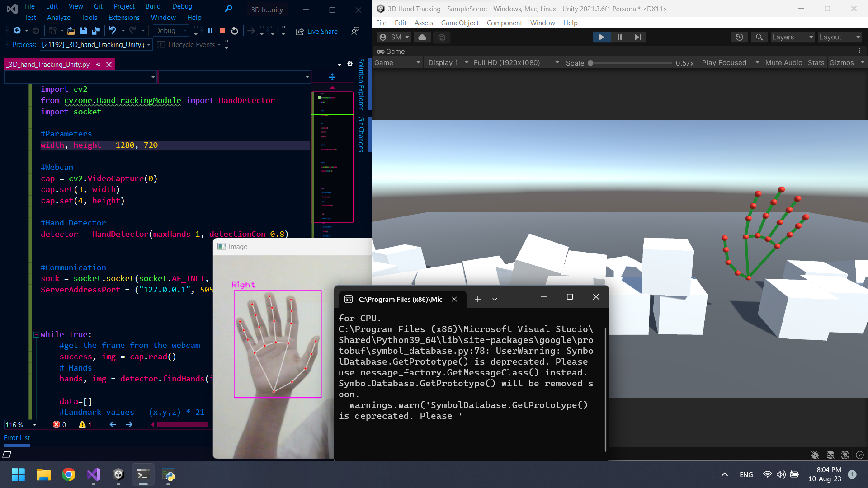Expand the Layers dropdown
The width and height of the screenshot is (868, 488).
792,37
